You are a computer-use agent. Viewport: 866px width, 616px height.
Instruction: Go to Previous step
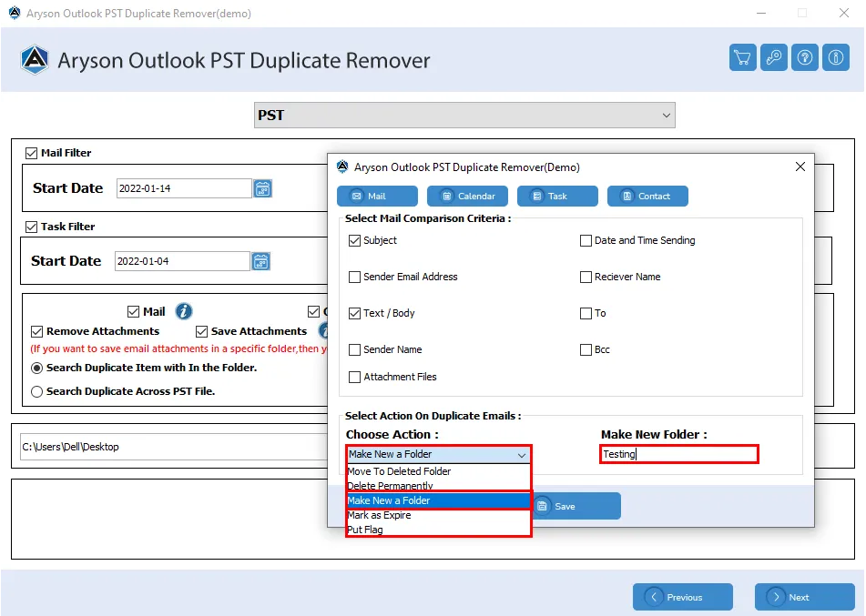click(683, 597)
